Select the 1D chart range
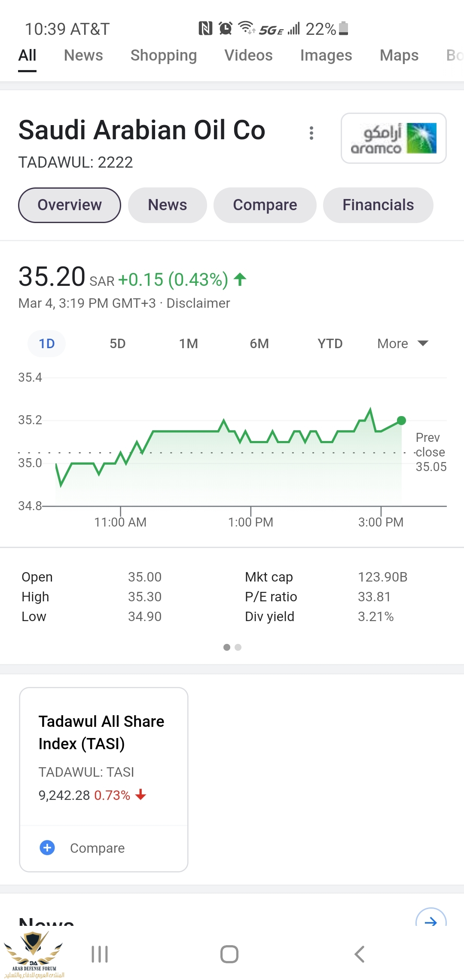This screenshot has width=464, height=980. [x=47, y=343]
